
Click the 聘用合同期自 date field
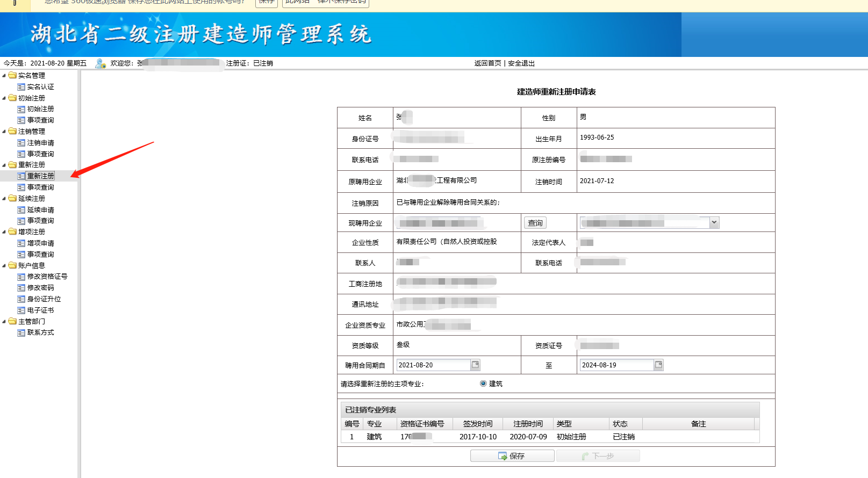click(x=433, y=365)
